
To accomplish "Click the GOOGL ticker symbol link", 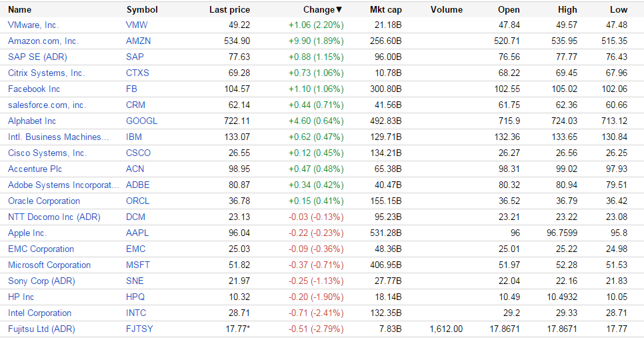I will (141, 121).
